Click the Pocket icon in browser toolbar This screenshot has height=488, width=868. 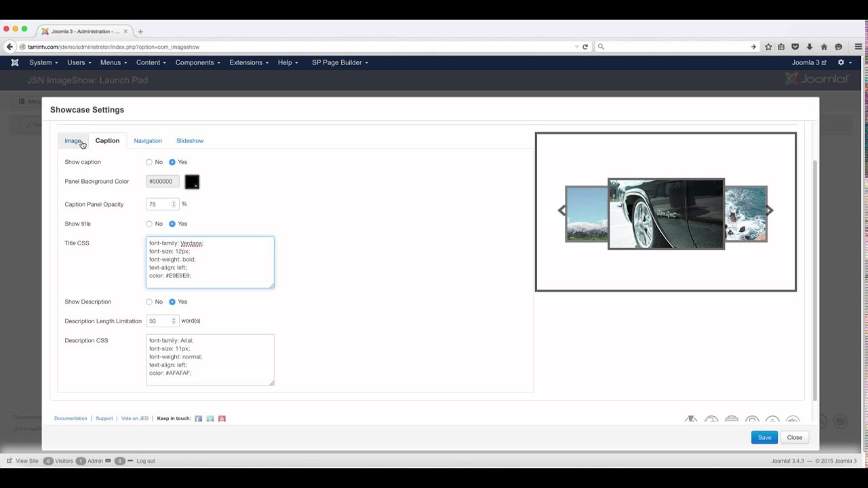tap(795, 47)
